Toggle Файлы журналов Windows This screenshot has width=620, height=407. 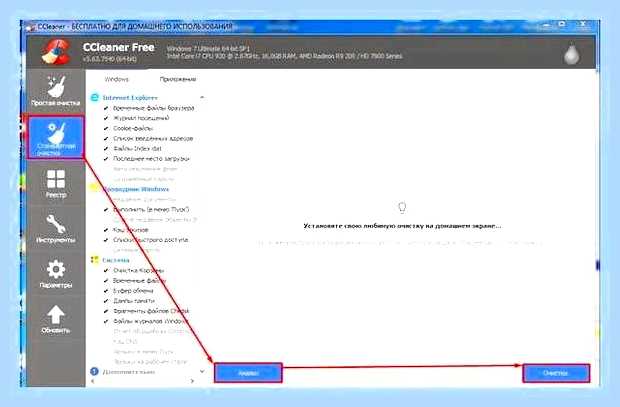click(106, 321)
